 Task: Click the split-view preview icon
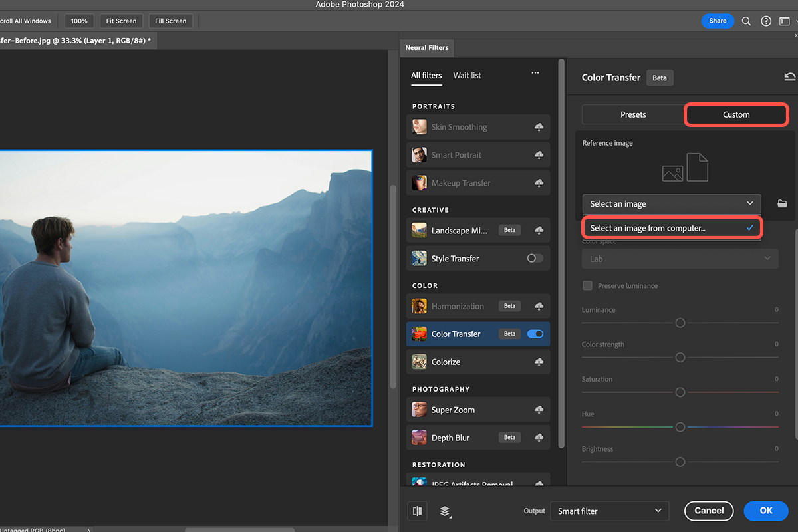pos(417,511)
